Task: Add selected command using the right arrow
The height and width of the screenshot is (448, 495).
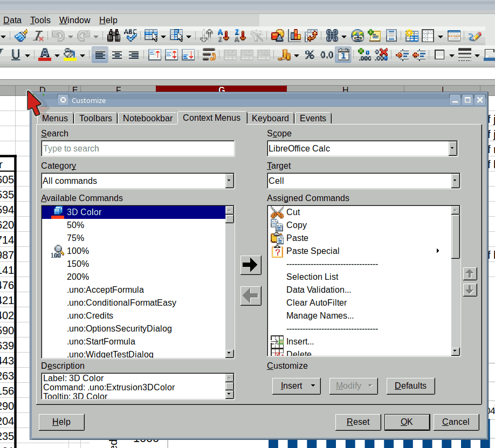Action: pyautogui.click(x=250, y=265)
